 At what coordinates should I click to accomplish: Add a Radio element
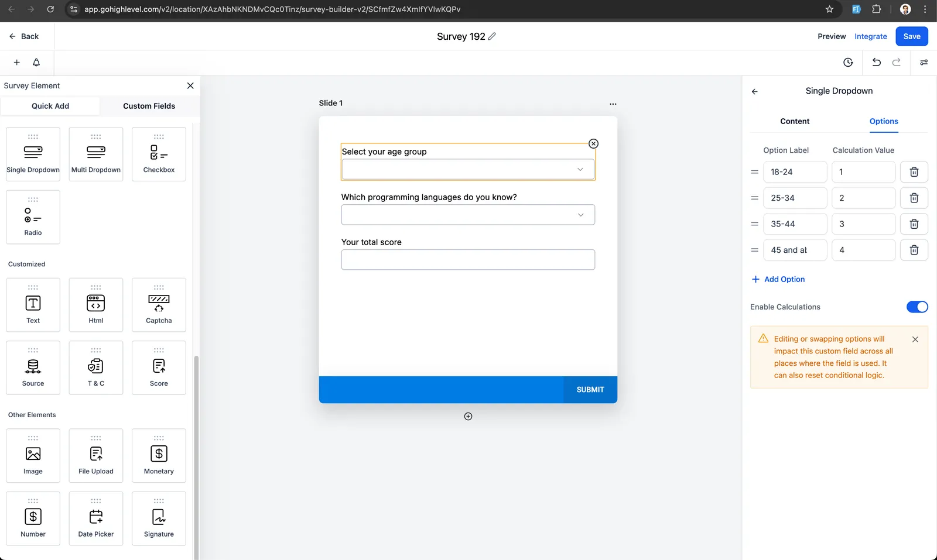33,217
